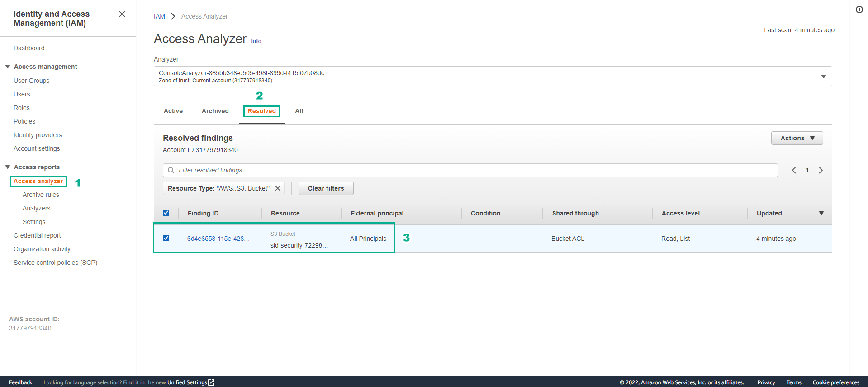This screenshot has height=387, width=868.
Task: Open Roles in the sidebar
Action: click(22, 108)
